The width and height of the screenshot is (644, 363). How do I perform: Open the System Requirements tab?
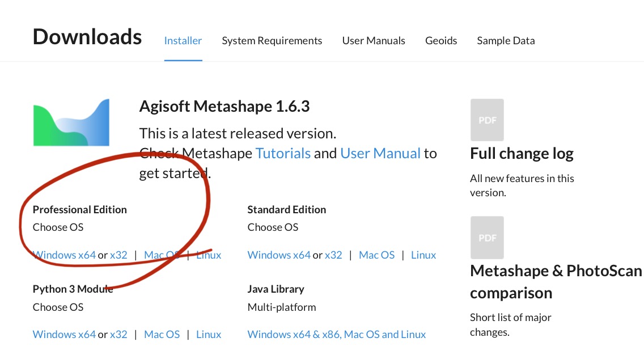click(x=272, y=41)
